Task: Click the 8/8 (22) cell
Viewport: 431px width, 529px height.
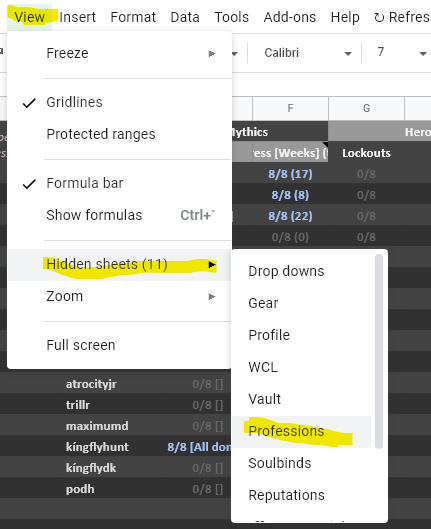Action: (290, 216)
